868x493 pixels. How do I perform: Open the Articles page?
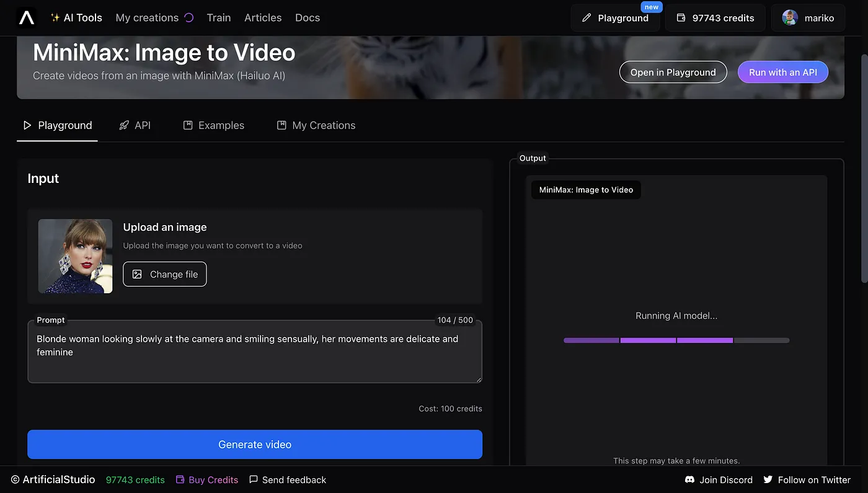click(263, 17)
